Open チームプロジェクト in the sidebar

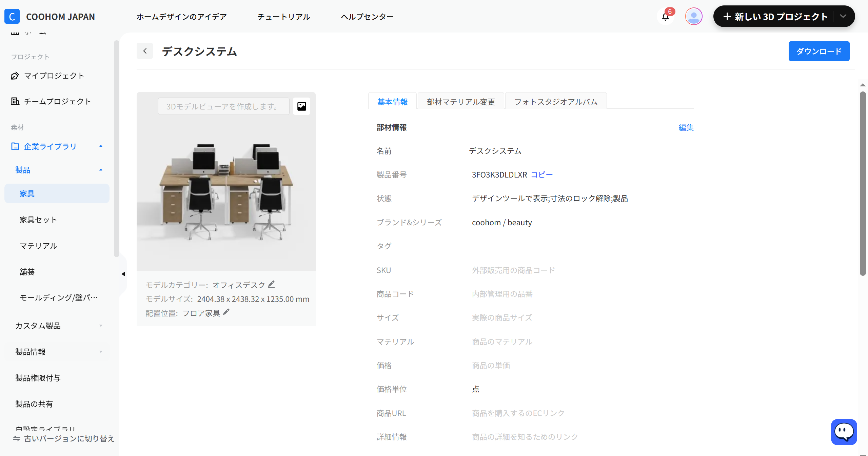click(58, 101)
